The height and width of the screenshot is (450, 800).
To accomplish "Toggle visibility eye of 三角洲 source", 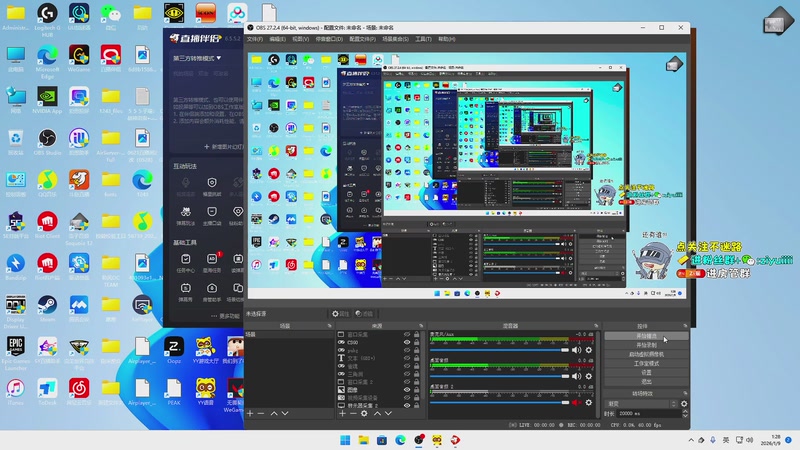I will pos(407,374).
